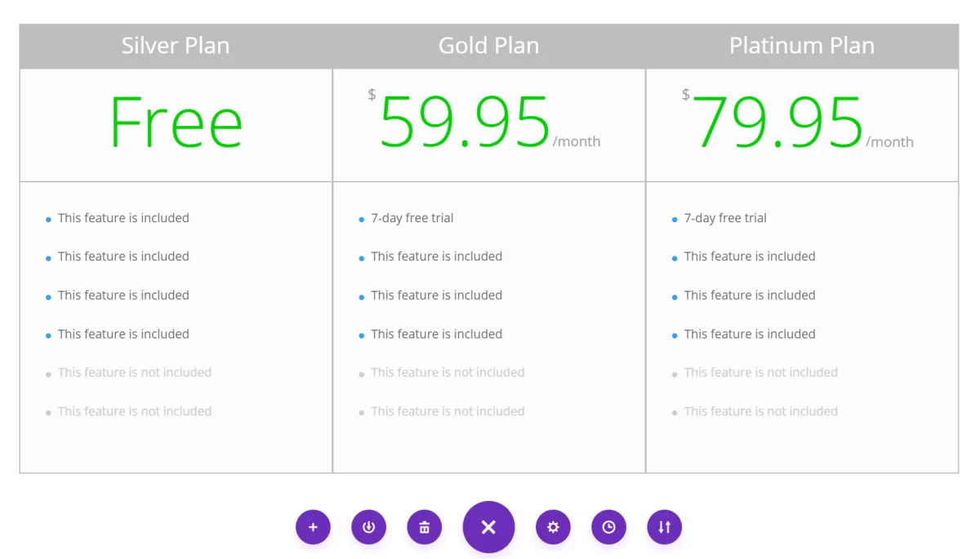This screenshot has width=980, height=559.
Task: Open settings with the gear icon
Action: [x=553, y=527]
